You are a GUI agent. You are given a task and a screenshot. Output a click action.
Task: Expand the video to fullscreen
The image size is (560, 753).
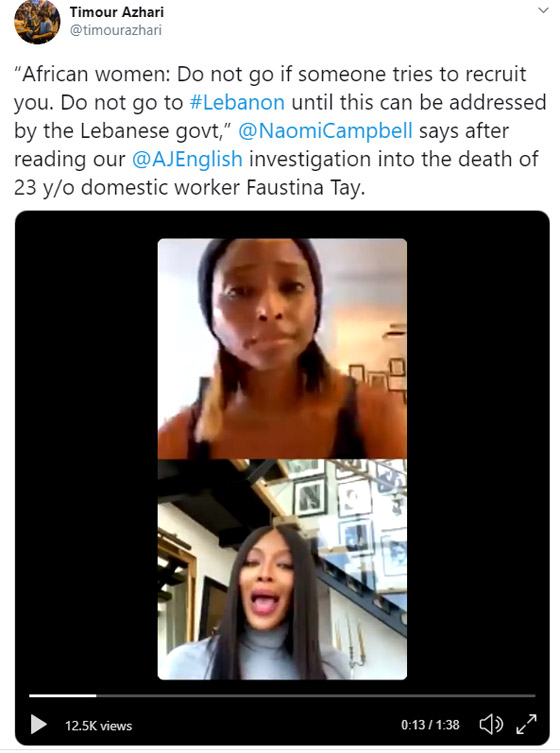click(x=526, y=724)
